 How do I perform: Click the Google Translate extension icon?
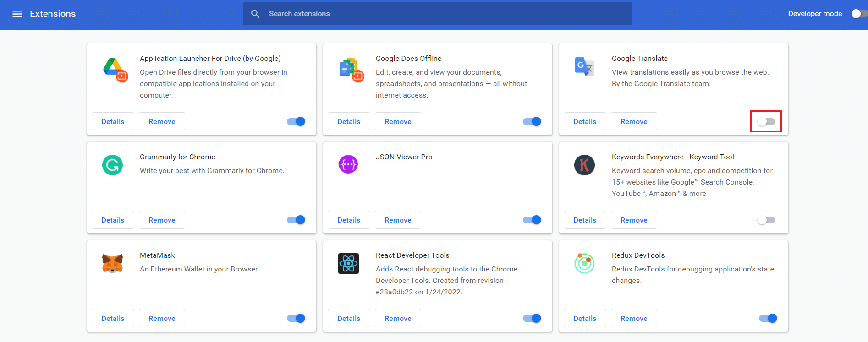tap(584, 67)
